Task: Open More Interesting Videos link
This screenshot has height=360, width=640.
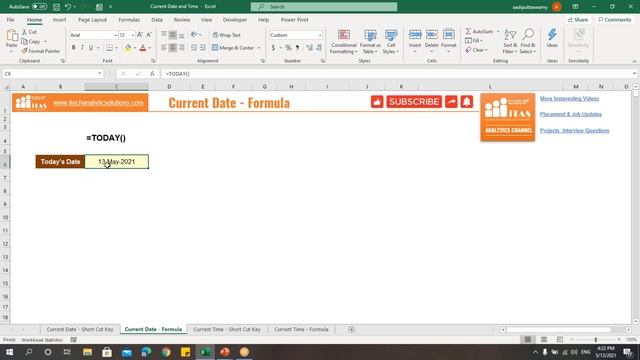Action: click(569, 98)
